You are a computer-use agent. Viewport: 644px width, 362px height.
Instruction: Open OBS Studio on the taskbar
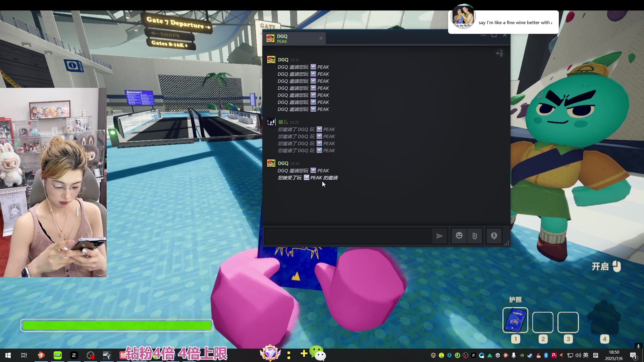click(x=91, y=355)
